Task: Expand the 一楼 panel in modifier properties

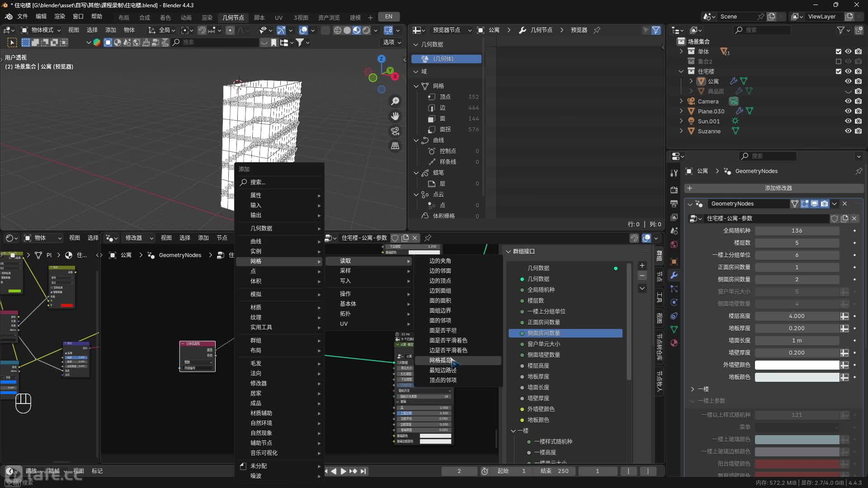Action: 693,389
